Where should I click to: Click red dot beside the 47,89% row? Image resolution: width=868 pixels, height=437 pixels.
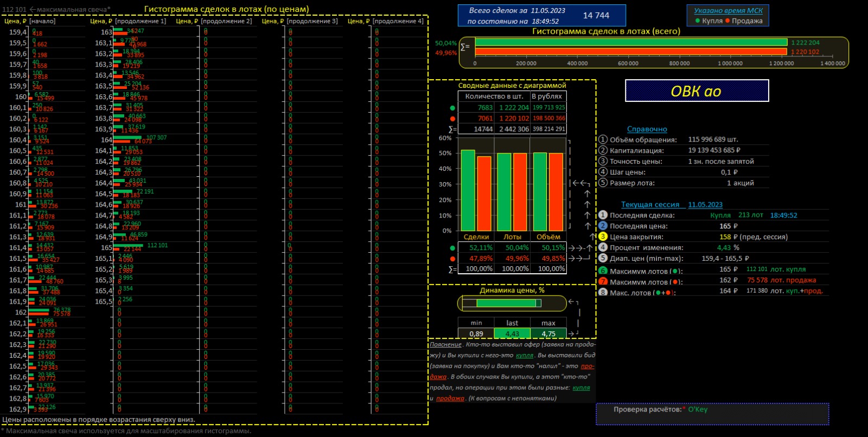click(452, 259)
